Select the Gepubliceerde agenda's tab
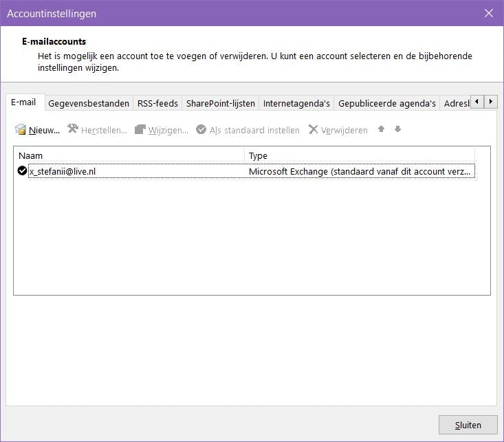The height and width of the screenshot is (442, 504). pyautogui.click(x=386, y=104)
